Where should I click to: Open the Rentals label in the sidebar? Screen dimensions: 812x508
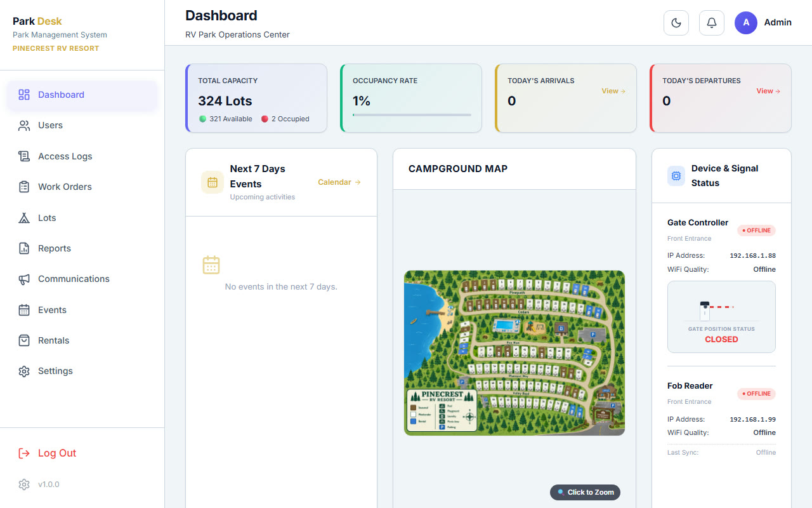[53, 340]
